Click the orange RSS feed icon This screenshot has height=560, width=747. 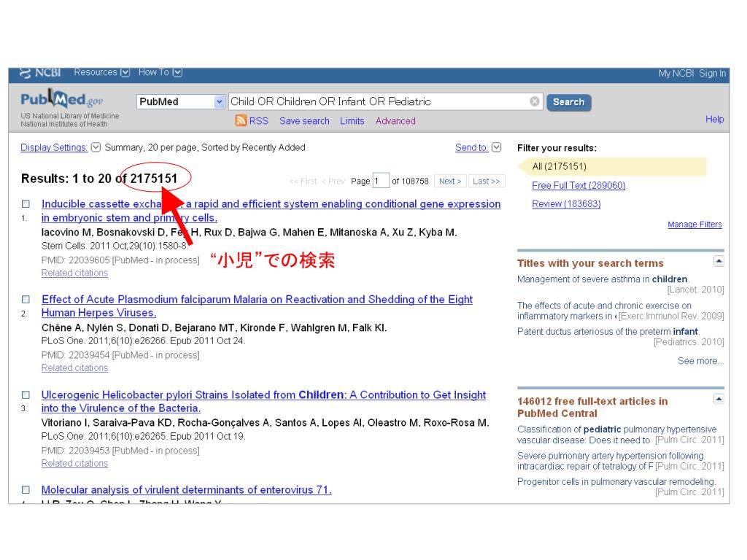tap(241, 120)
